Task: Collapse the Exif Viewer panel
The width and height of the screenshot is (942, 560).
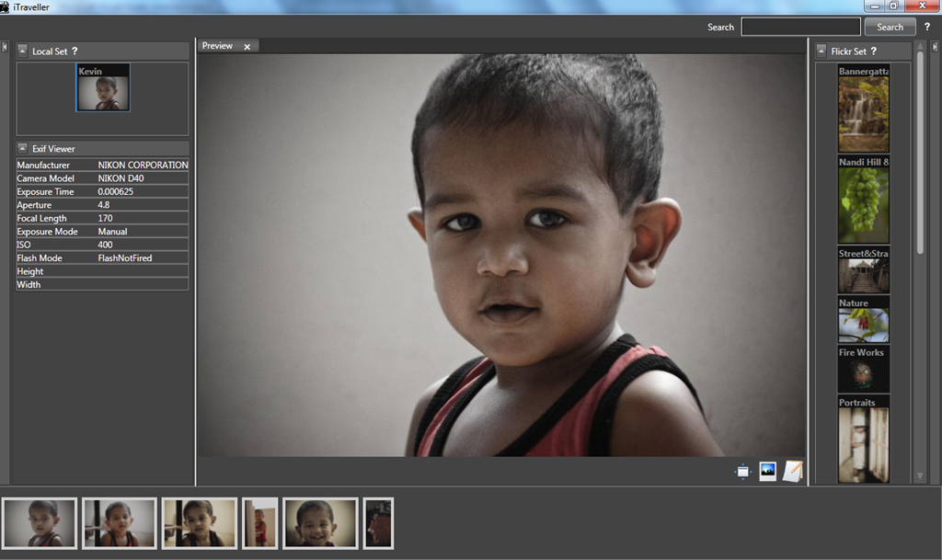Action: 23,148
